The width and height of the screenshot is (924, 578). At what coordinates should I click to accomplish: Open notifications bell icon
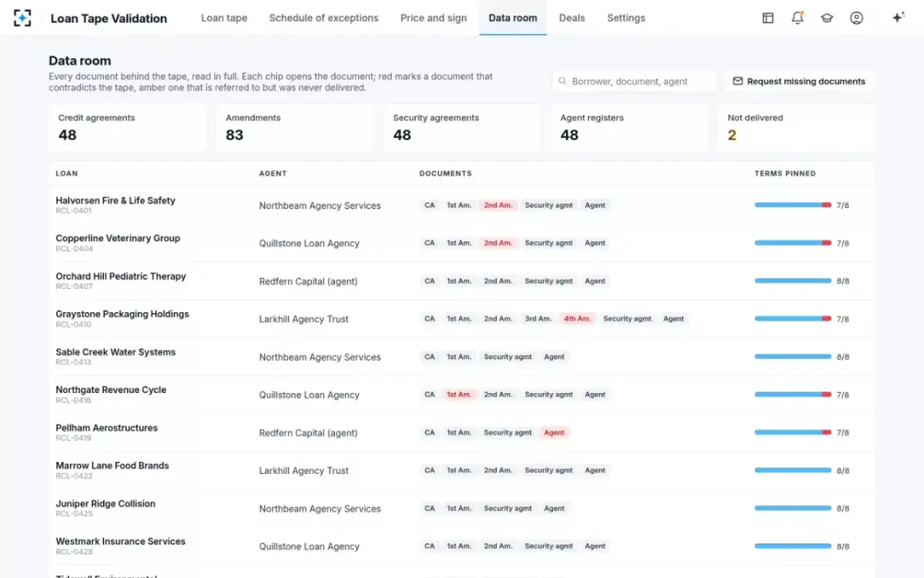click(x=798, y=18)
